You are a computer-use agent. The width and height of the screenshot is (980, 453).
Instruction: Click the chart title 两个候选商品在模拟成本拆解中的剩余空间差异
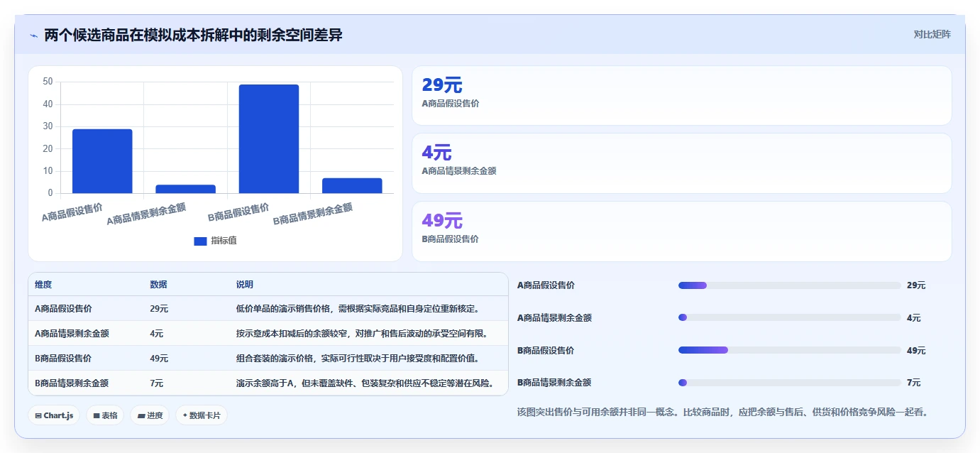(193, 35)
